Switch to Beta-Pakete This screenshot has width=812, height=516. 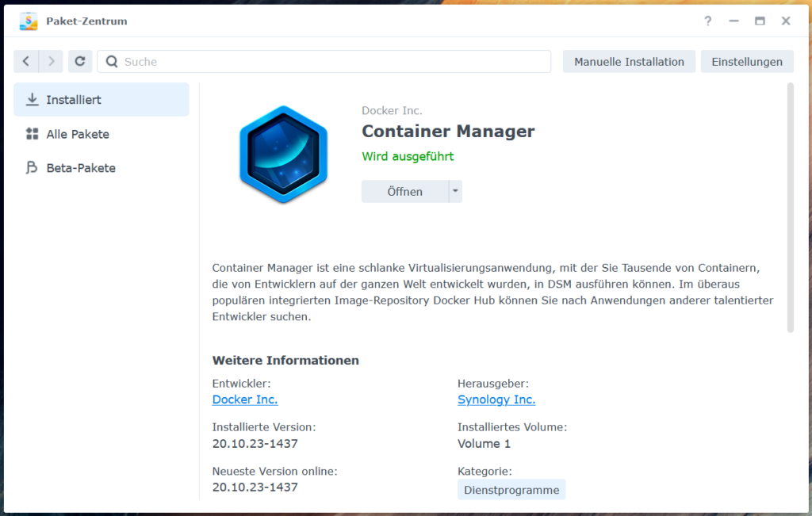(101, 168)
